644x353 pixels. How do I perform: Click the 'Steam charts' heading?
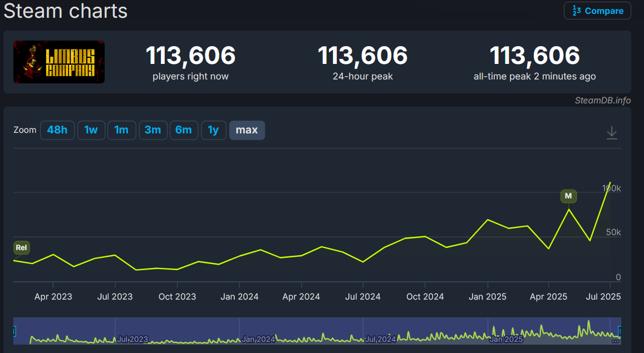click(66, 11)
